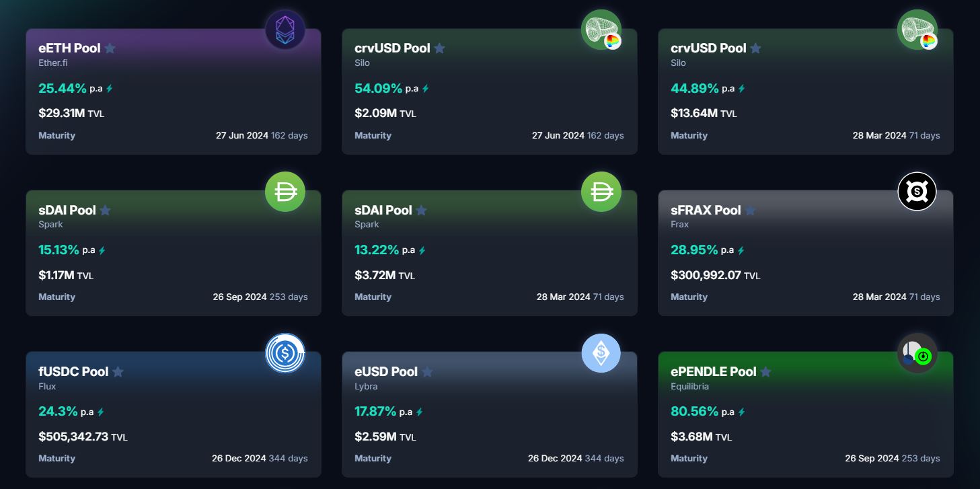Click the Equilibria protocol label

pyautogui.click(x=689, y=386)
